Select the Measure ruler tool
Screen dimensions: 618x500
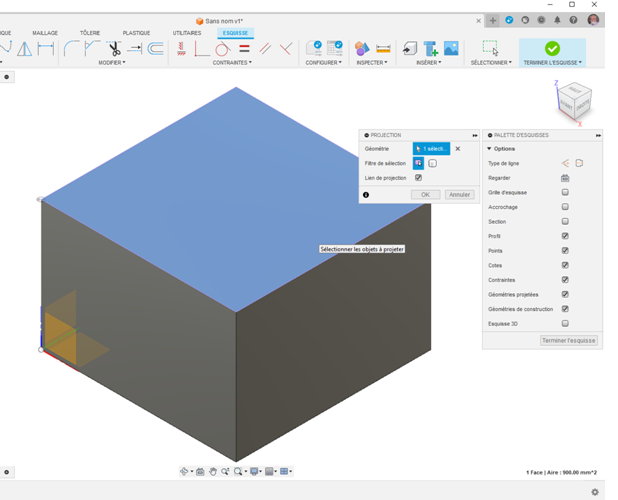coord(383,49)
